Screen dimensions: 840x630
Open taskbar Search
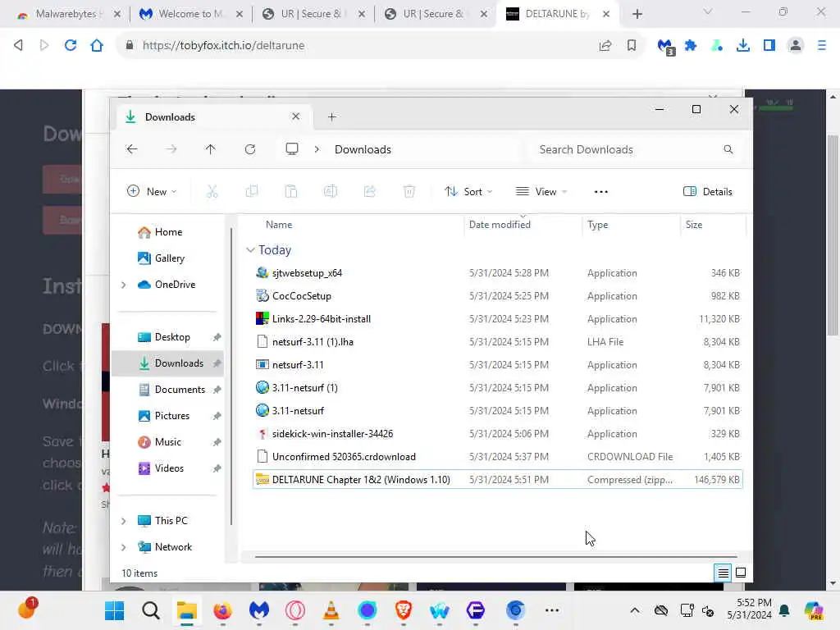click(x=151, y=610)
